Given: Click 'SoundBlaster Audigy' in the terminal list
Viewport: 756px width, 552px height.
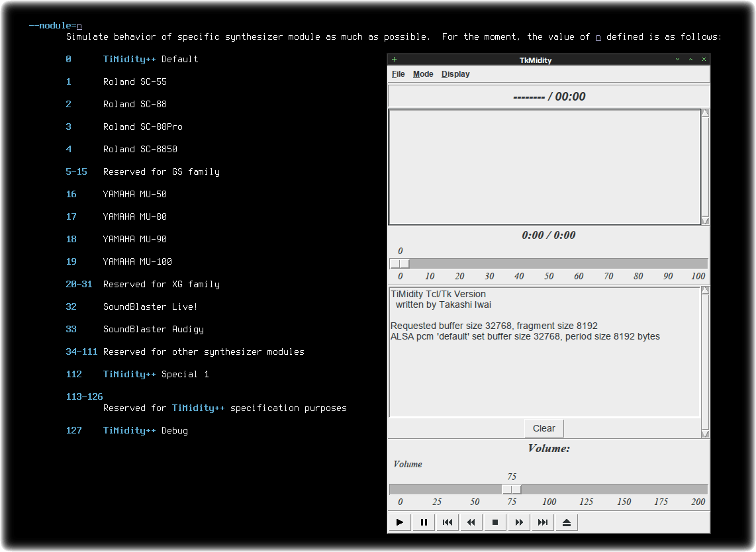Looking at the screenshot, I should pos(154,329).
